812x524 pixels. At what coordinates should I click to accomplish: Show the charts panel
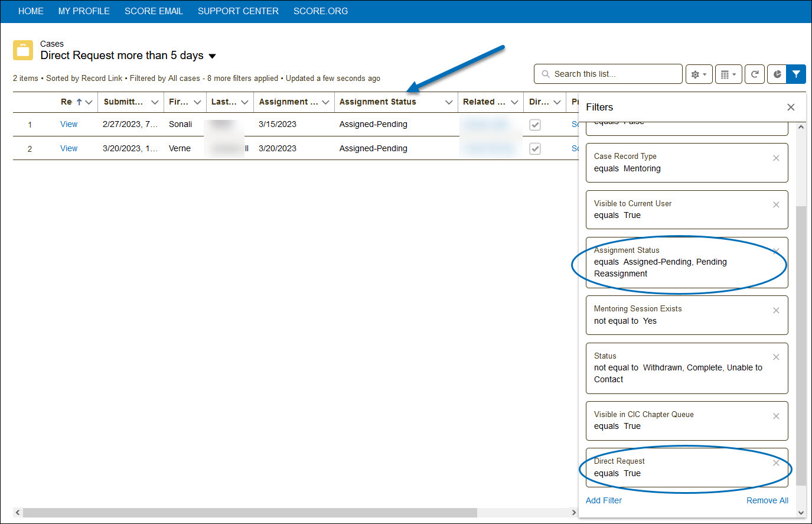[777, 74]
